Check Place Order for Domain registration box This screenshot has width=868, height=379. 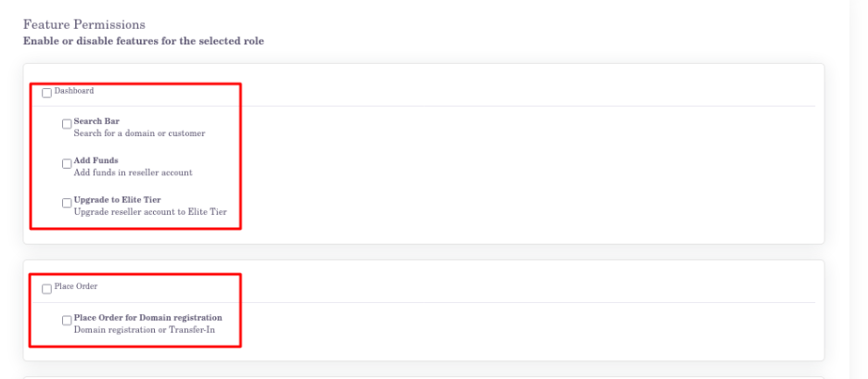pos(67,321)
